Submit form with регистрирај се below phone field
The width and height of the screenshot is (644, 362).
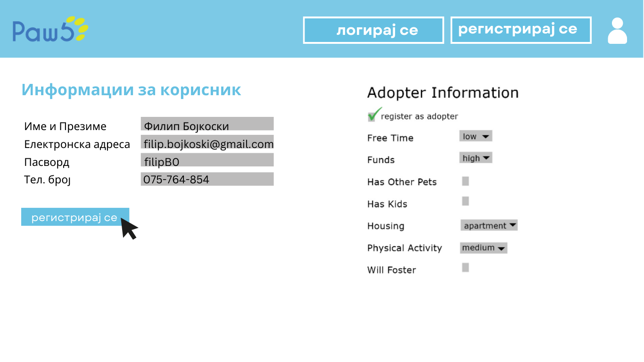click(74, 217)
